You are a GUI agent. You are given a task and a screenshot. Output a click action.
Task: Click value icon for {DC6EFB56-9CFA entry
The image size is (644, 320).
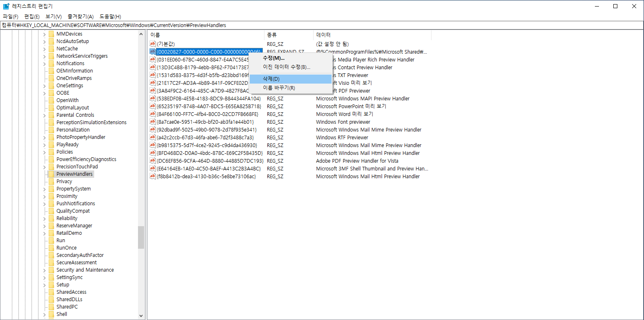[x=153, y=161]
